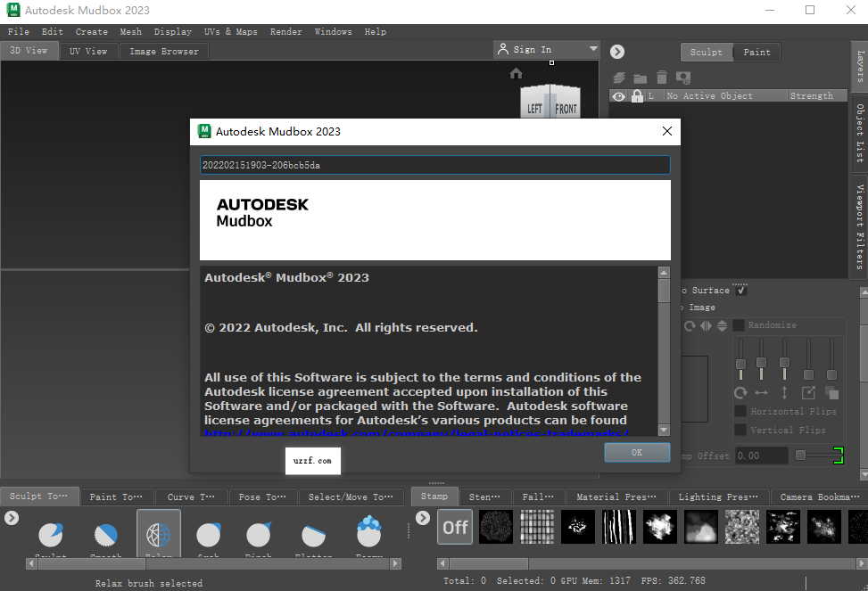Click the new layer folder icon
868x591 pixels.
[x=640, y=78]
